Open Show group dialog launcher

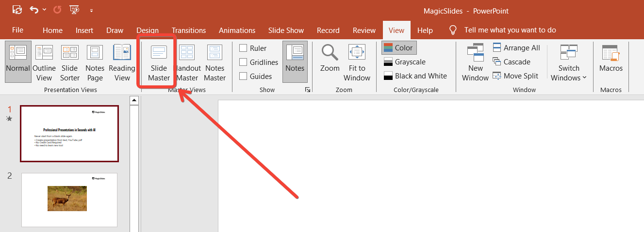click(307, 90)
